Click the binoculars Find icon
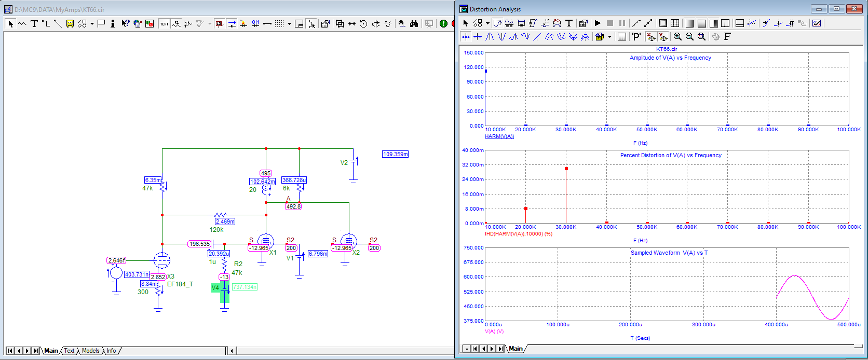Image resolution: width=868 pixels, height=360 pixels. 414,24
